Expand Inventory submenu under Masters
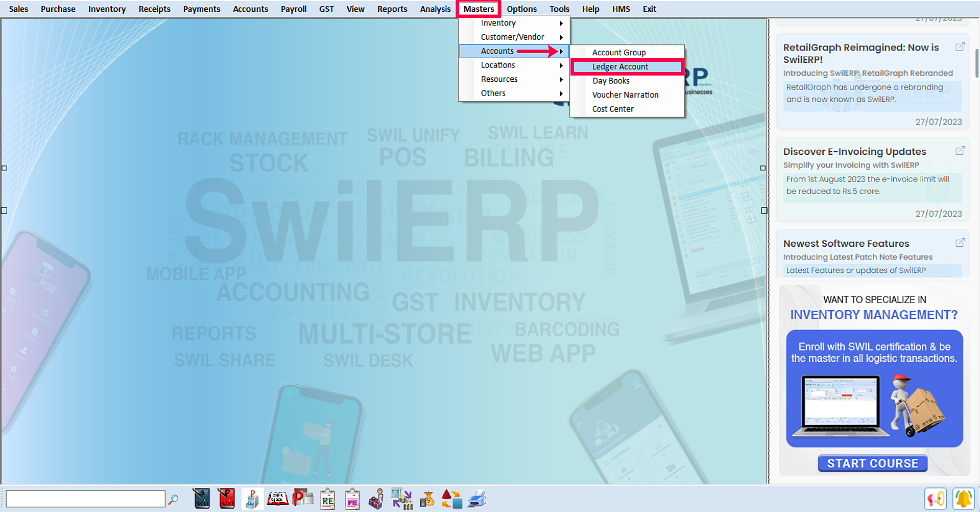This screenshot has height=512, width=980. pos(514,23)
